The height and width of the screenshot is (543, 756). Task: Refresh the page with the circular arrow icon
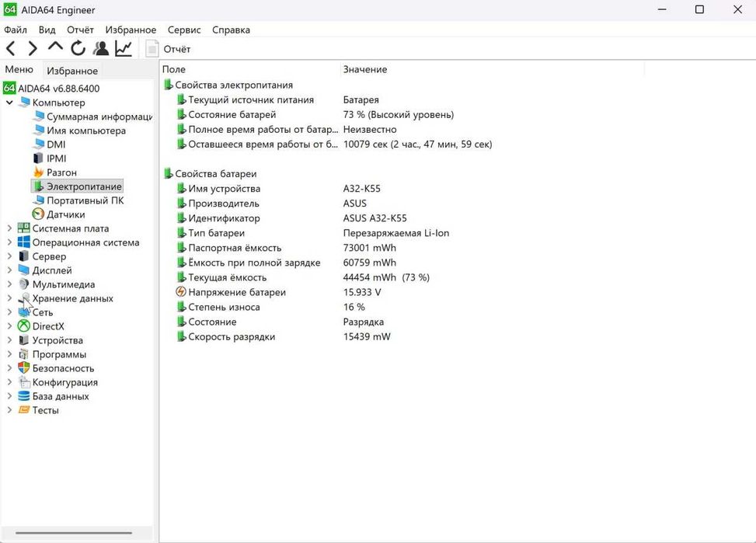78,48
